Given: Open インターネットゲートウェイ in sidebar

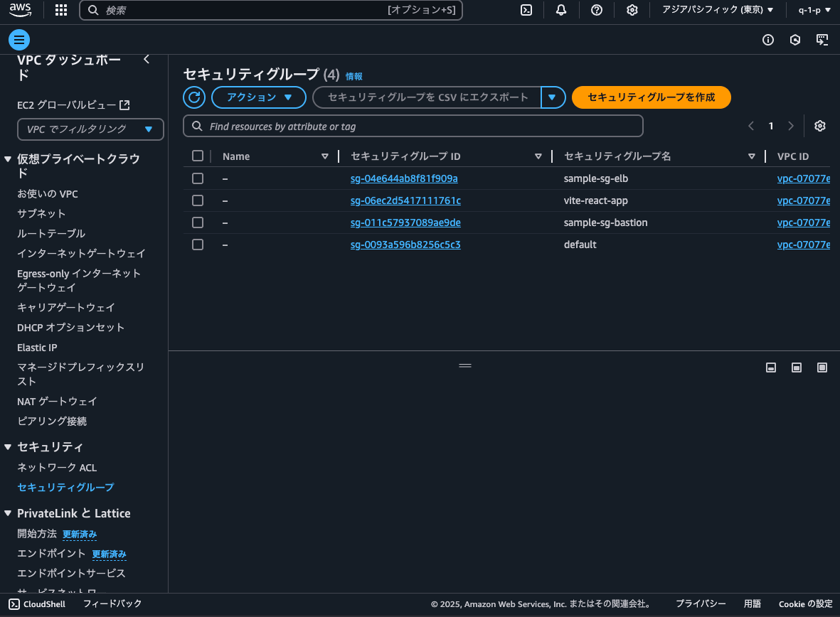Looking at the screenshot, I should coord(81,253).
